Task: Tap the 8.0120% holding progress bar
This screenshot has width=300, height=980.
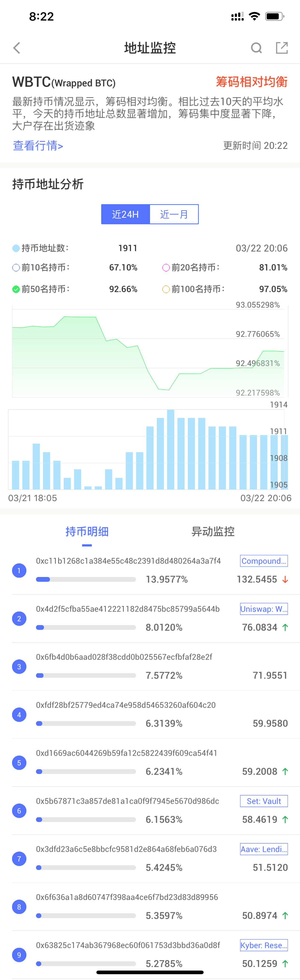Action: (86, 627)
